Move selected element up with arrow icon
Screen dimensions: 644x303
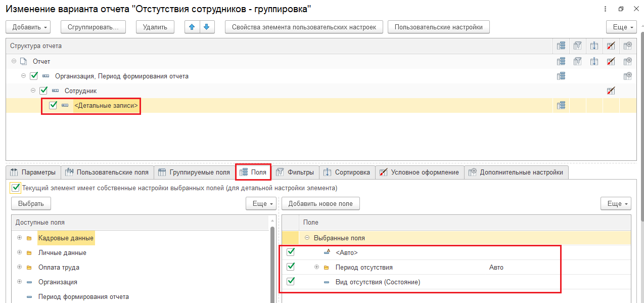pos(192,27)
